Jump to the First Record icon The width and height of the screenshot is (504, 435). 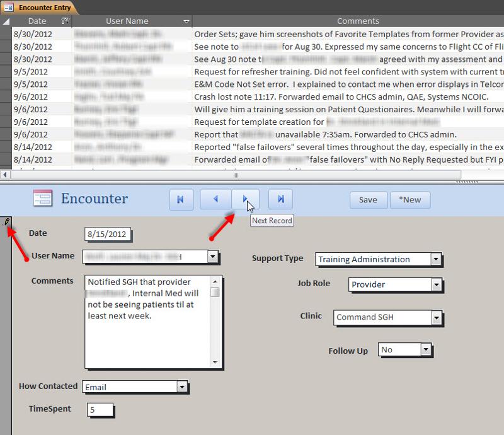(x=181, y=199)
